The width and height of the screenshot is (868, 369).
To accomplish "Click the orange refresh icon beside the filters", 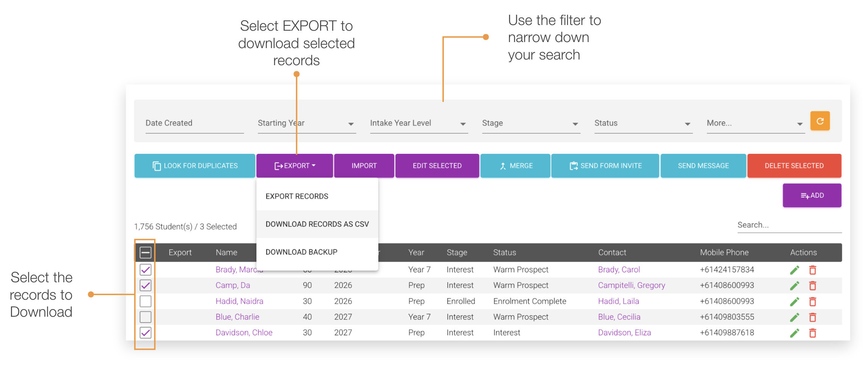I will (x=820, y=121).
